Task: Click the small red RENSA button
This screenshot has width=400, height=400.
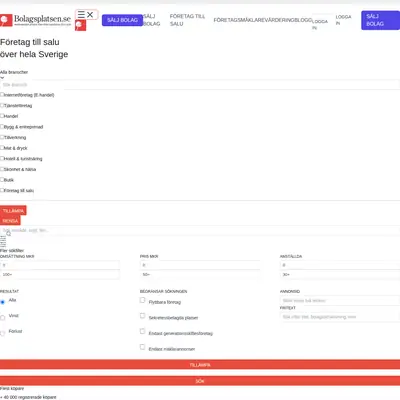Action: [10, 221]
